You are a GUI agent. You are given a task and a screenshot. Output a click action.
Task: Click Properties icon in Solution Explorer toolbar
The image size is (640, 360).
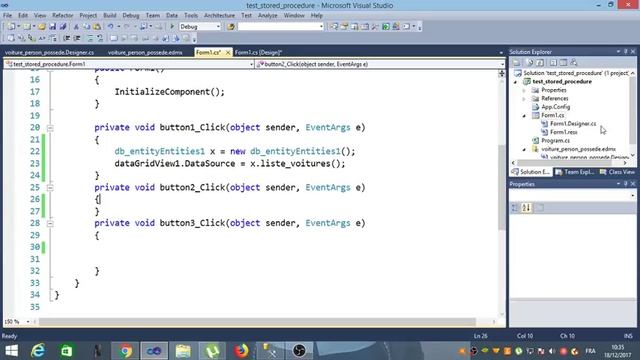517,62
